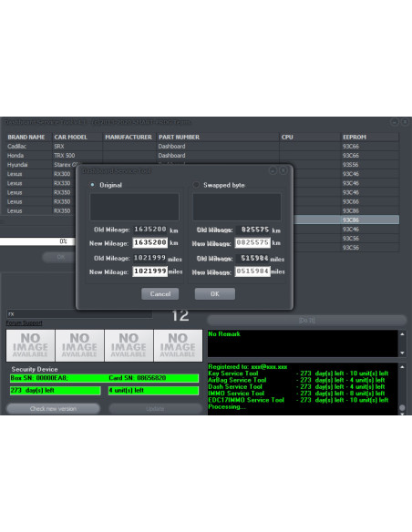This screenshot has height=532, width=412.
Task: Confirm with the dialog OK button
Action: pos(215,294)
